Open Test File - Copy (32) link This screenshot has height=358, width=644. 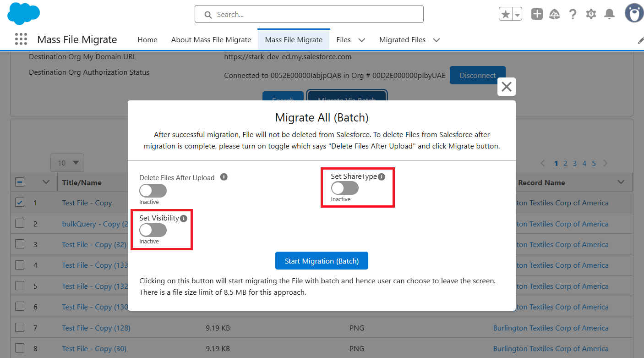pyautogui.click(x=95, y=245)
